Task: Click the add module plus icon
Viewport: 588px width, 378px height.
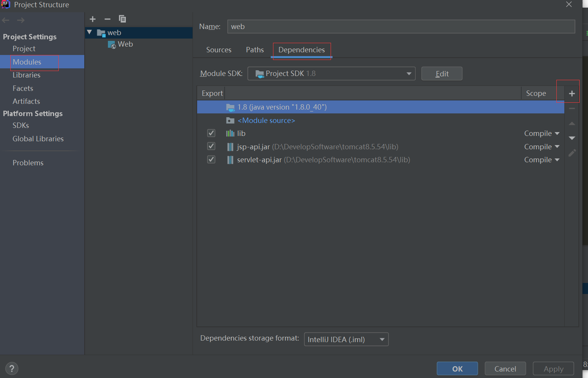Action: pyautogui.click(x=93, y=19)
